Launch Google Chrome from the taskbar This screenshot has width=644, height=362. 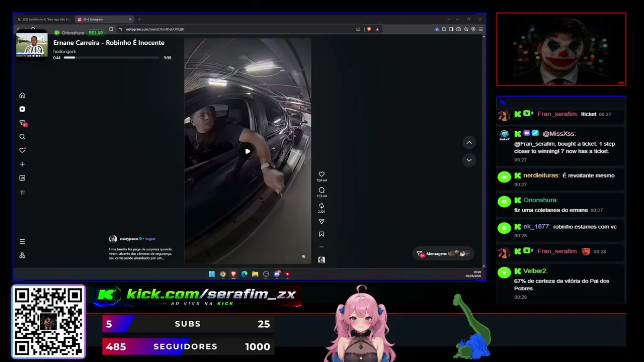(x=222, y=274)
